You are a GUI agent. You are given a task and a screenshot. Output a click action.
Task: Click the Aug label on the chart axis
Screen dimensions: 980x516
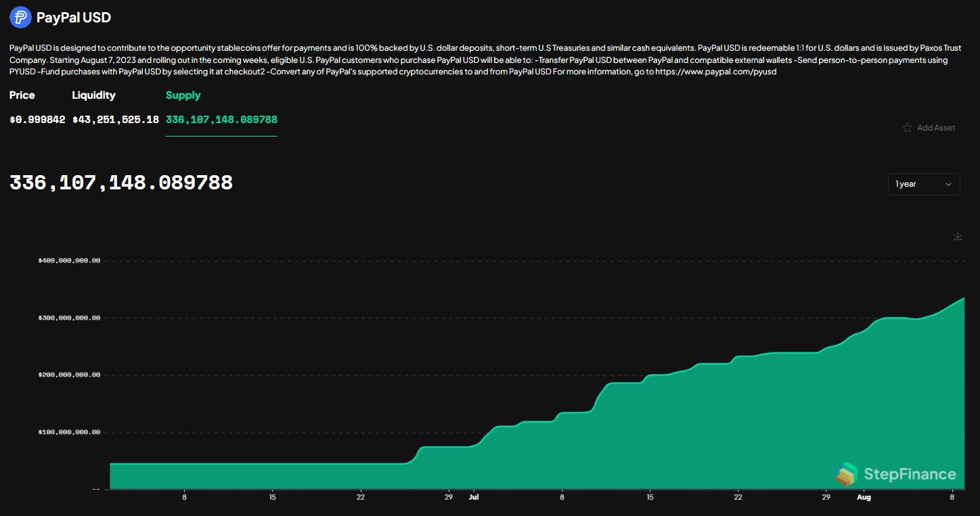click(864, 496)
